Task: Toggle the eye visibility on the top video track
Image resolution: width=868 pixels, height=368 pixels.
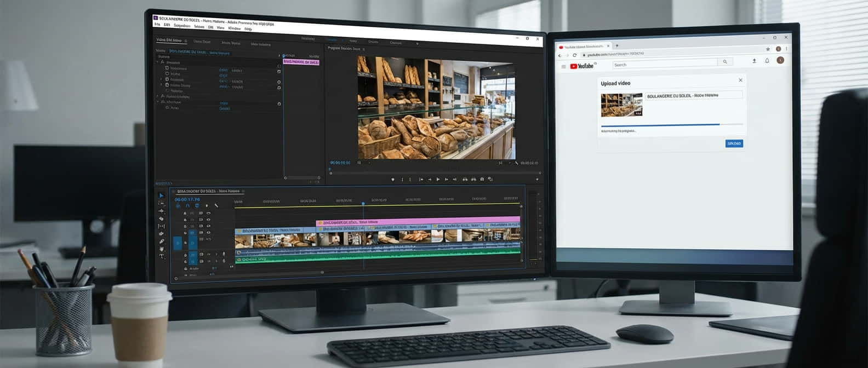Action: pos(208,212)
